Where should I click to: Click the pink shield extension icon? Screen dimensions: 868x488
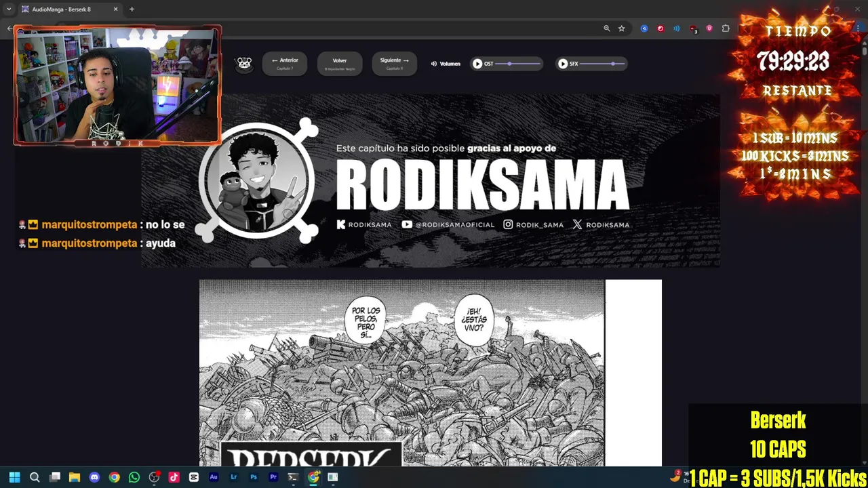pos(709,28)
